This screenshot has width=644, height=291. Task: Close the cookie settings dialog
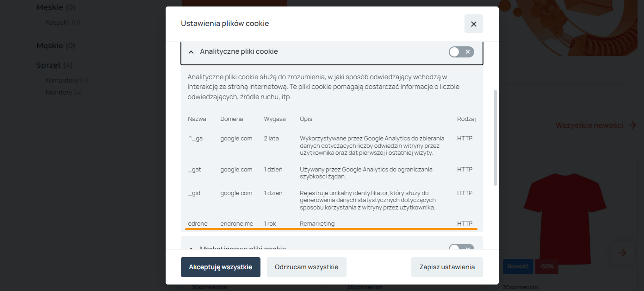pyautogui.click(x=473, y=24)
